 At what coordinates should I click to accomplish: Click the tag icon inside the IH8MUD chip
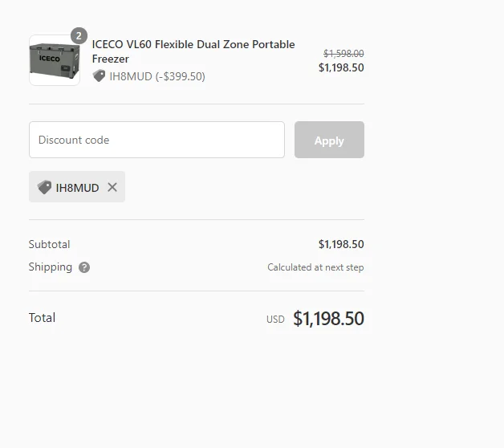click(45, 187)
